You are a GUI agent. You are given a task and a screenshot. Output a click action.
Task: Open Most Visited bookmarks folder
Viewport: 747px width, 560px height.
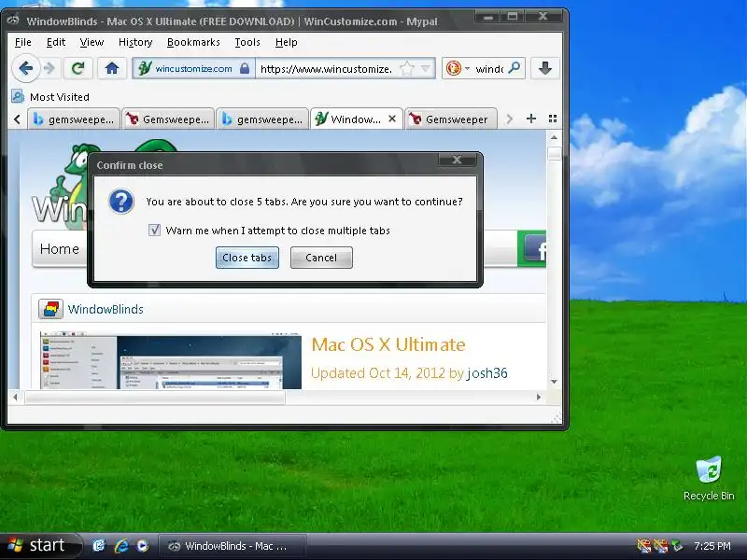[50, 97]
